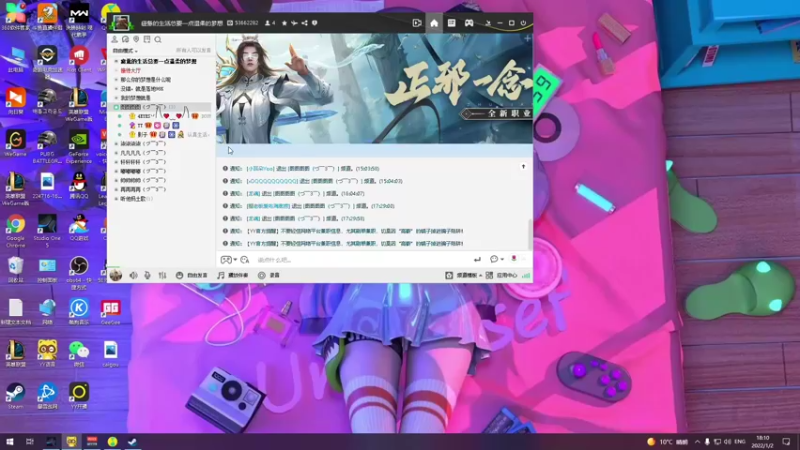800x450 pixels.
Task: Switch to the Home tab icon
Action: tap(434, 23)
